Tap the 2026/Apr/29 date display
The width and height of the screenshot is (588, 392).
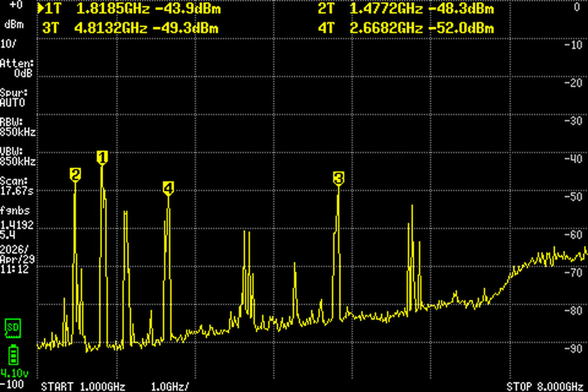(x=17, y=255)
